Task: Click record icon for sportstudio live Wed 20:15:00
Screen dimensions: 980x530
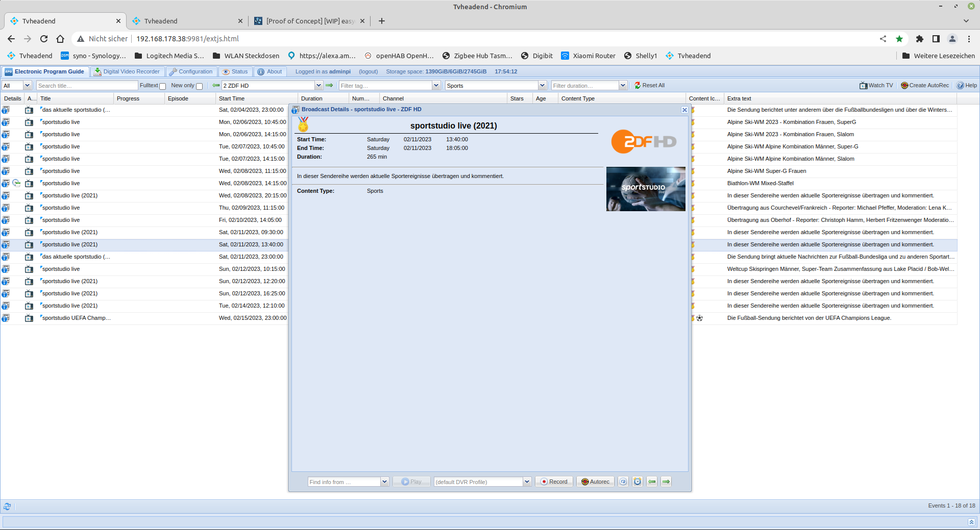Action: point(29,196)
